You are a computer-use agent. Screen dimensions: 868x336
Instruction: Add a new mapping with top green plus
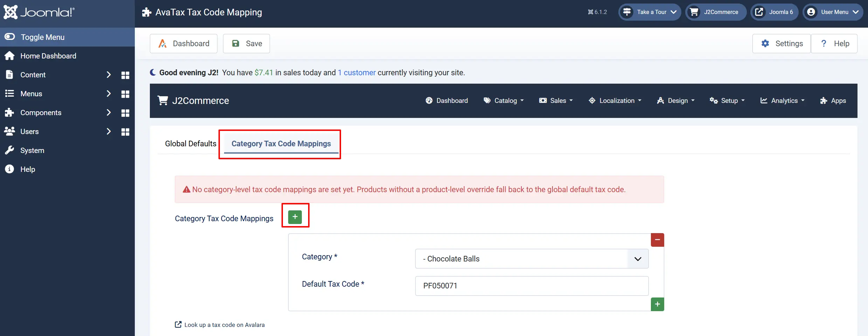click(295, 217)
